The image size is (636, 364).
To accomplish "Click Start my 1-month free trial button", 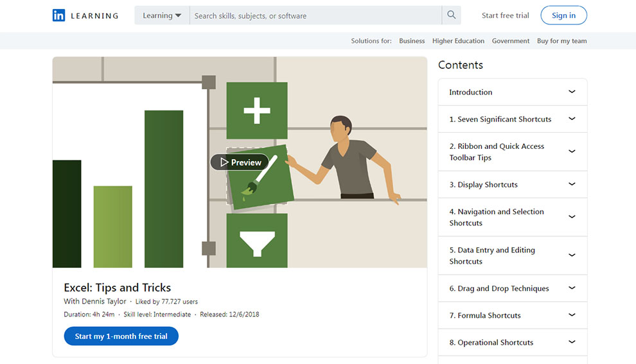I will (121, 336).
